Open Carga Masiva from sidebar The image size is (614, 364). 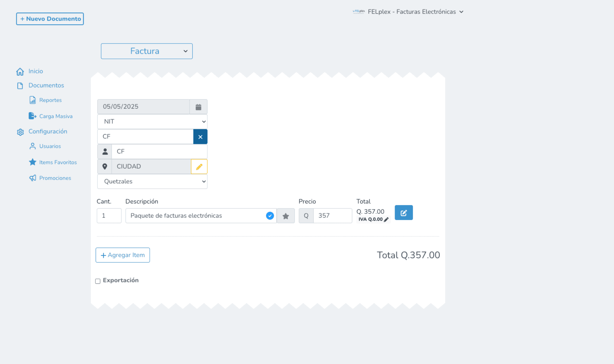tap(56, 116)
